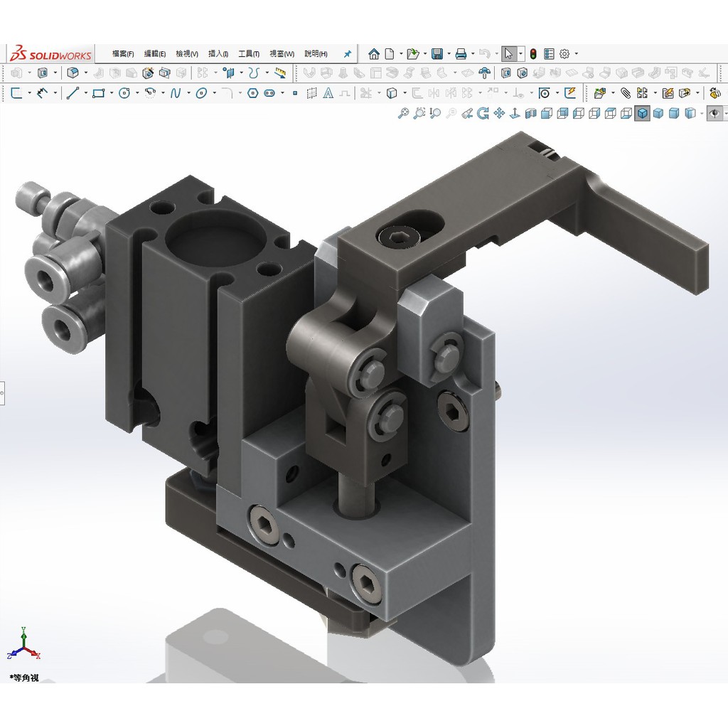The image size is (728, 728).
Task: Click the XYZ orientation triad
Action: pos(24,643)
